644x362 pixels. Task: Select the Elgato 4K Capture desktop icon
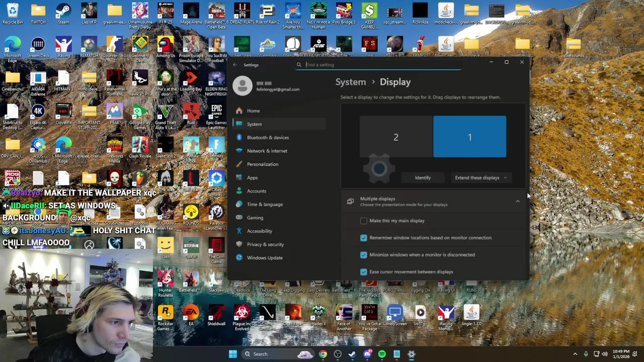point(38,117)
